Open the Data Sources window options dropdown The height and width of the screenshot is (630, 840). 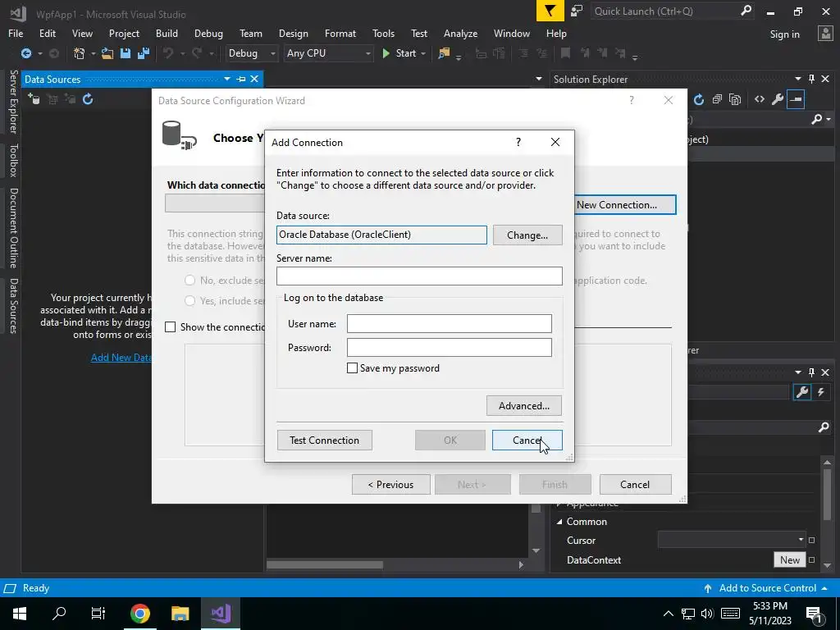227,80
